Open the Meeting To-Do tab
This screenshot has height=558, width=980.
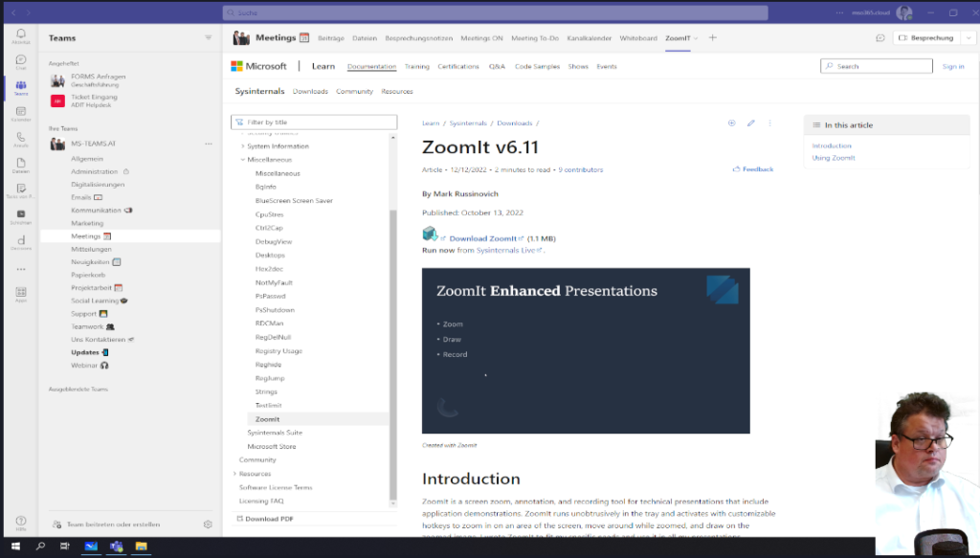click(x=535, y=38)
